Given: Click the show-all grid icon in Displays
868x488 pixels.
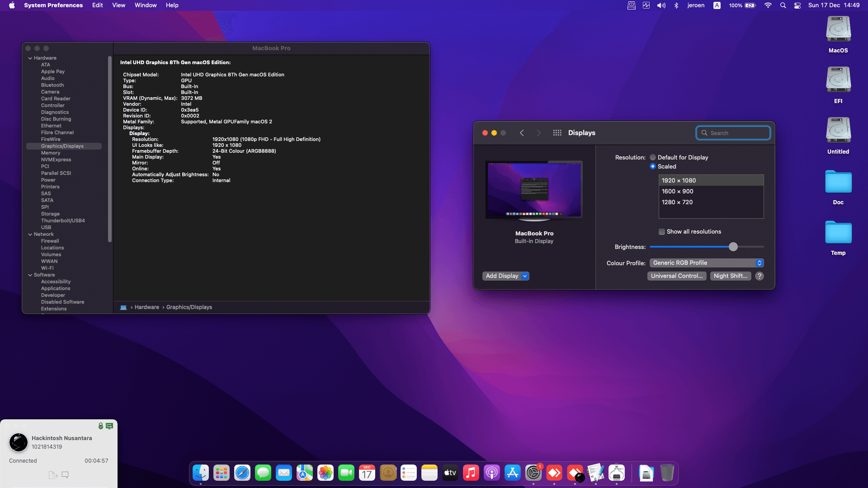Looking at the screenshot, I should (x=557, y=133).
